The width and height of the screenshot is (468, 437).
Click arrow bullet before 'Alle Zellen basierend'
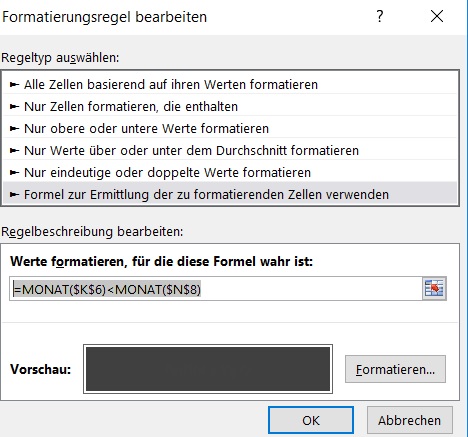pos(14,85)
